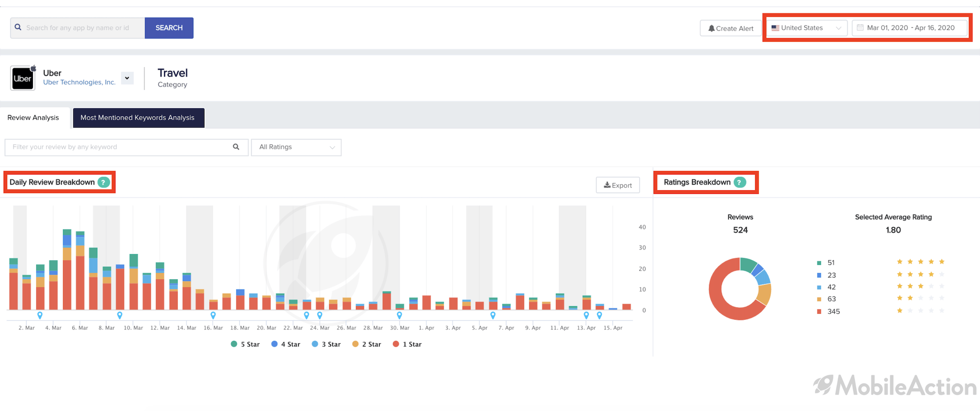Toggle the 5 Star legend series
The height and width of the screenshot is (411, 980).
click(245, 344)
